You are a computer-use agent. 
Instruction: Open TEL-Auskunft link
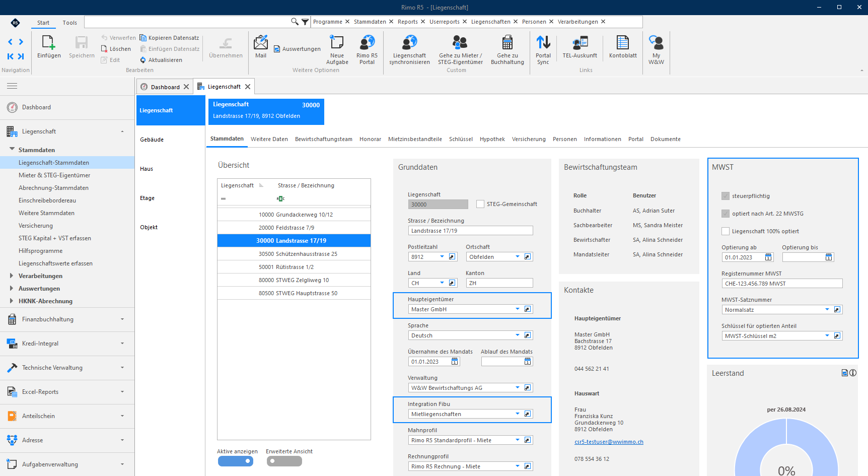pos(580,47)
